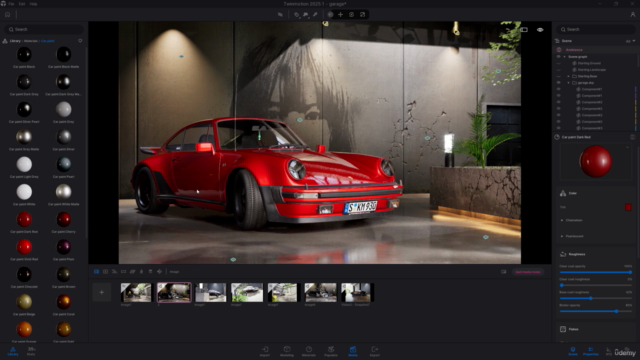Open the Import tab in bottom toolbar
The width and height of the screenshot is (640, 360).
click(x=265, y=351)
